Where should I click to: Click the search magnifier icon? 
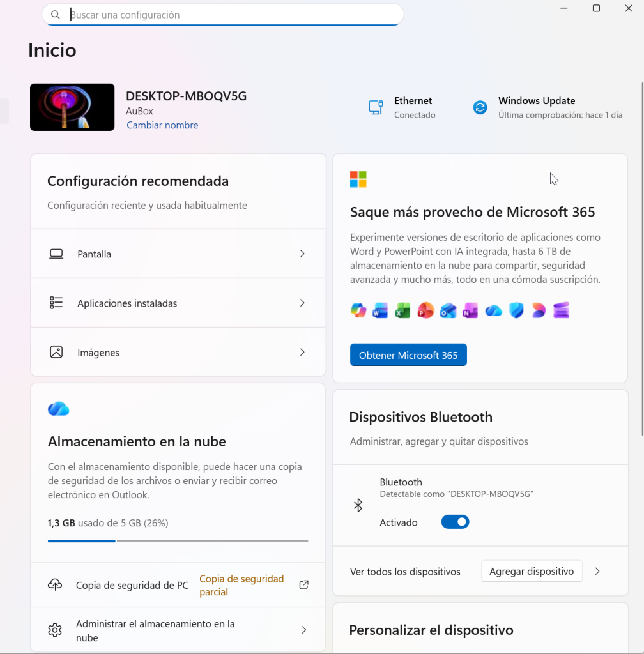point(56,15)
